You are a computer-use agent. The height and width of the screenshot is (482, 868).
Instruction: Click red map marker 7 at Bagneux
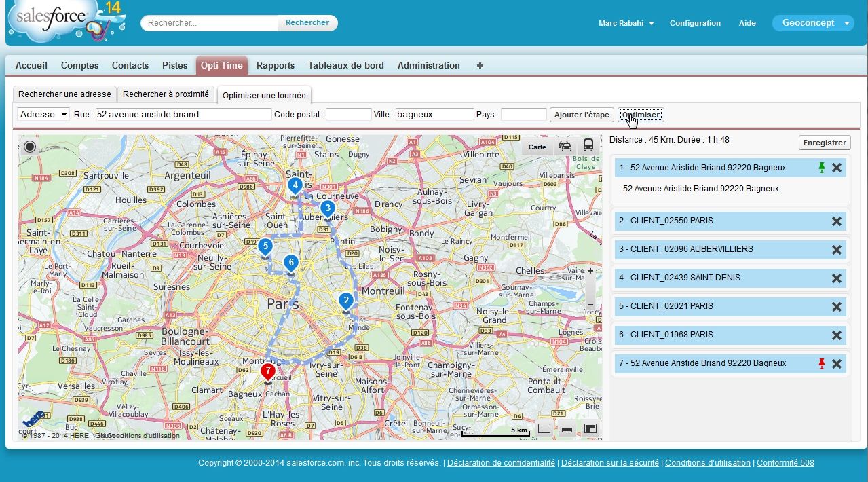click(x=268, y=373)
